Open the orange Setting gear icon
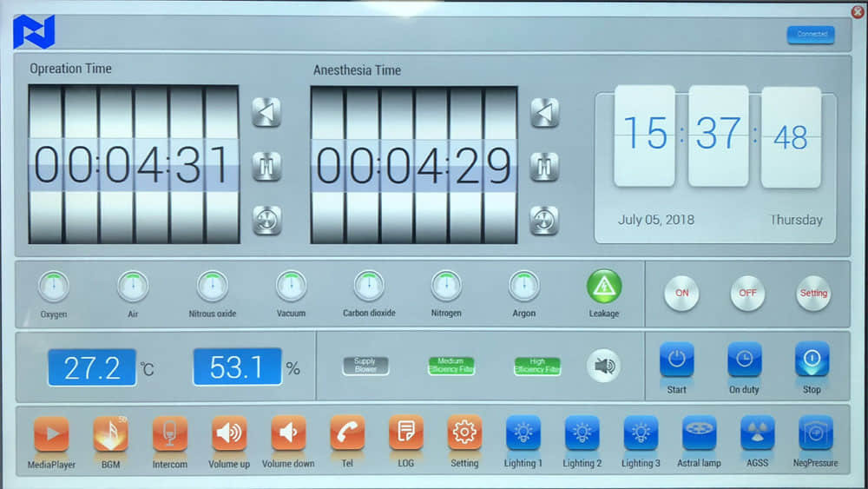 [x=464, y=433]
